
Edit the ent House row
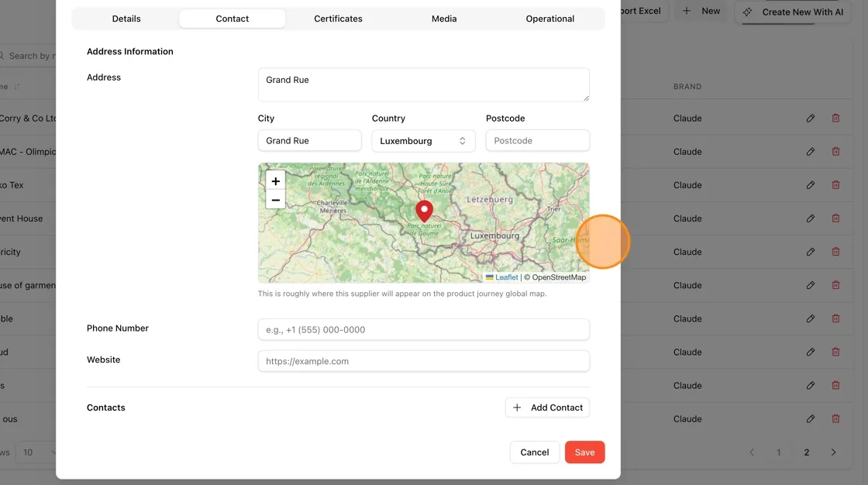(x=811, y=218)
